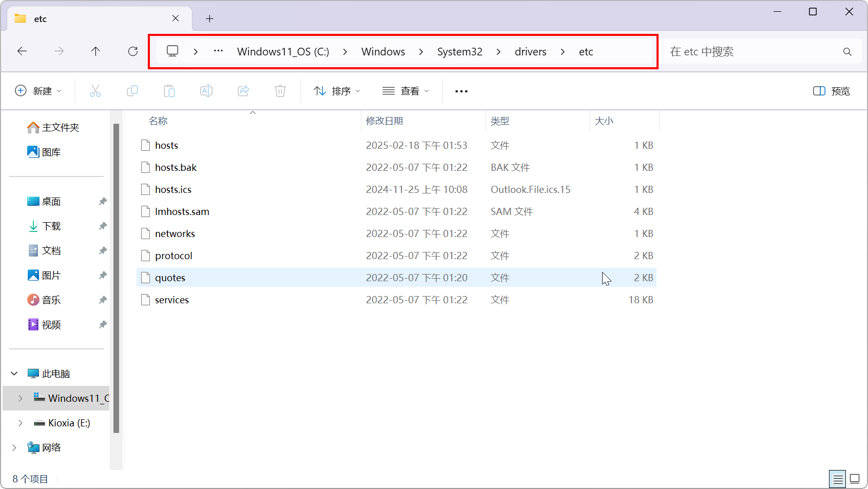This screenshot has width=868, height=489.
Task: Click the navigation pane scrollbar
Action: 117,277
